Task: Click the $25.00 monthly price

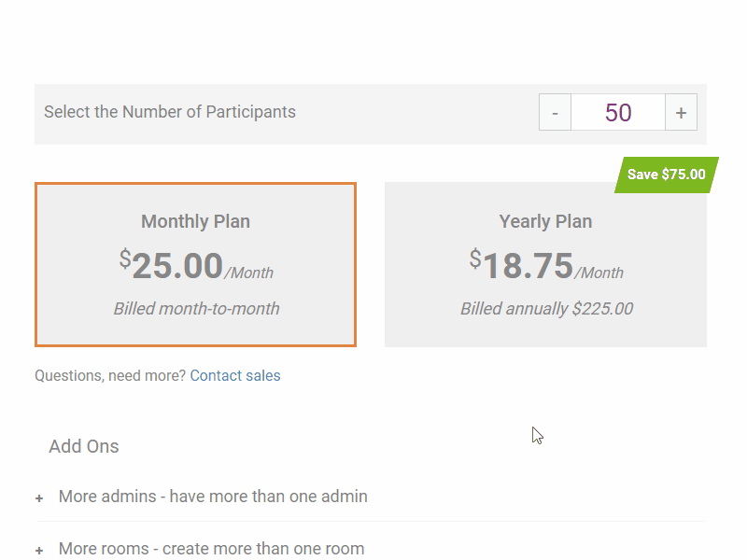Action: [x=177, y=266]
